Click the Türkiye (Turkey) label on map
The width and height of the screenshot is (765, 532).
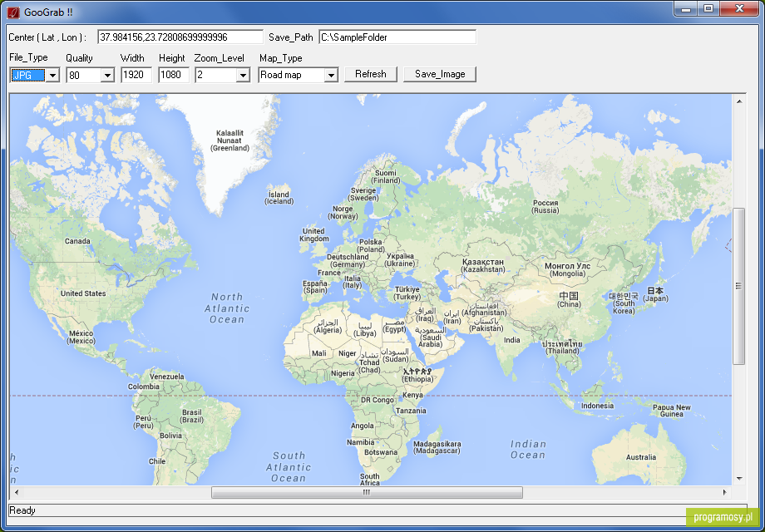click(407, 293)
